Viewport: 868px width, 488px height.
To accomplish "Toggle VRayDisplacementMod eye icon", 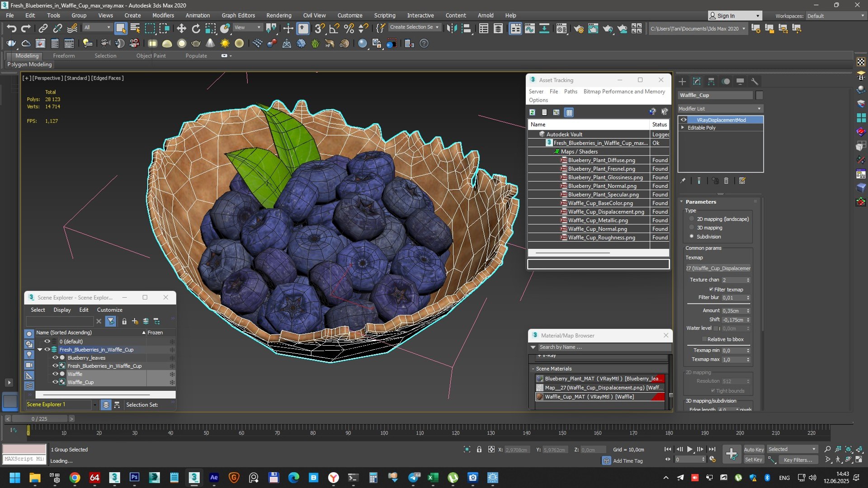I will pos(684,120).
